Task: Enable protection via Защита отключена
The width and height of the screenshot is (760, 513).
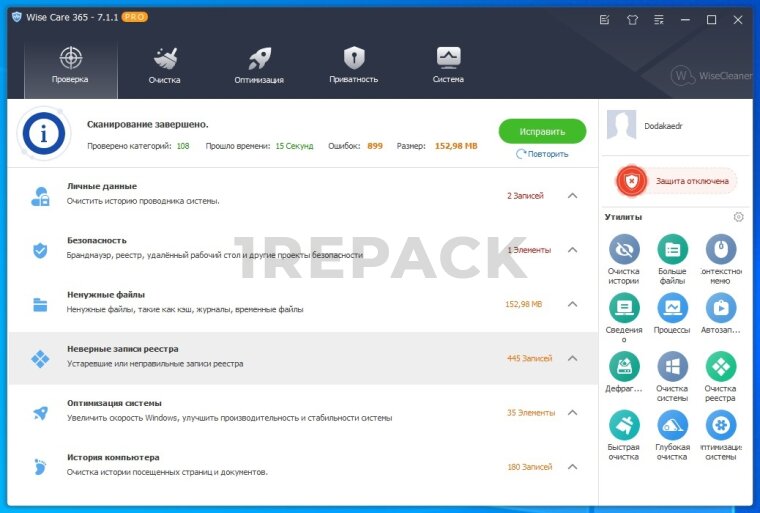Action: tap(676, 181)
